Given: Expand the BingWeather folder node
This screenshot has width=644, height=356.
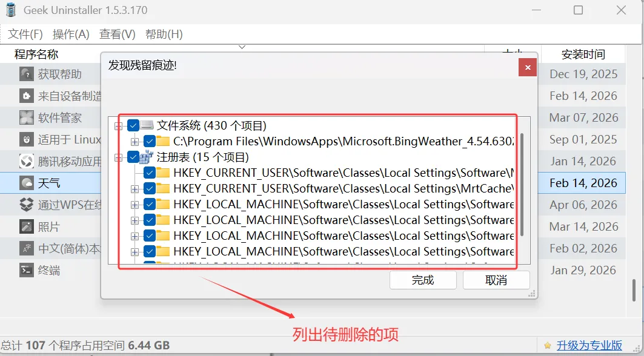Looking at the screenshot, I should tap(134, 142).
